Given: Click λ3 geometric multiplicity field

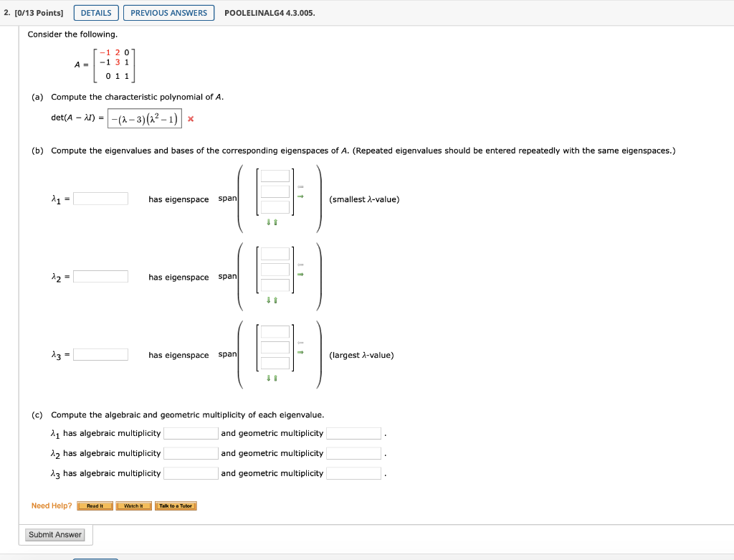Looking at the screenshot, I should coord(354,473).
